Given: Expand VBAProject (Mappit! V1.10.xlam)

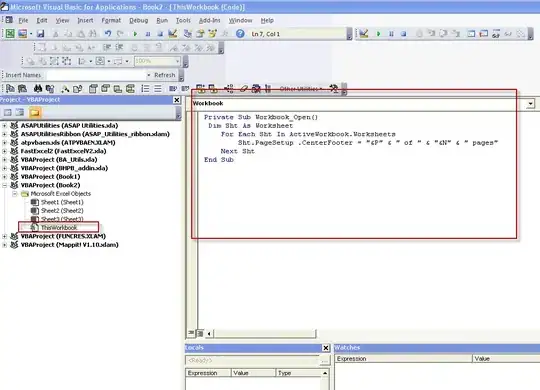Looking at the screenshot, I should click(4, 245).
